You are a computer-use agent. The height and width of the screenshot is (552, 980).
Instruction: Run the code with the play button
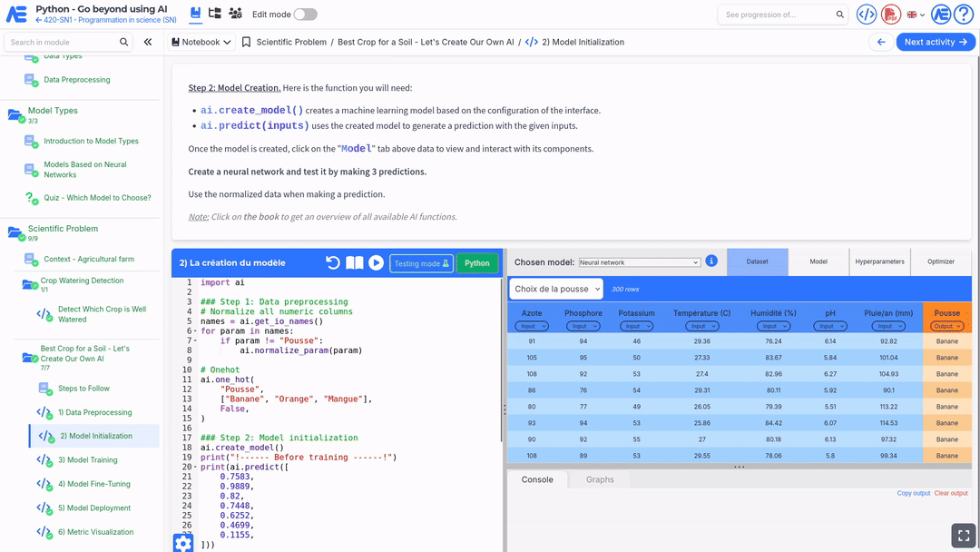pyautogui.click(x=376, y=263)
